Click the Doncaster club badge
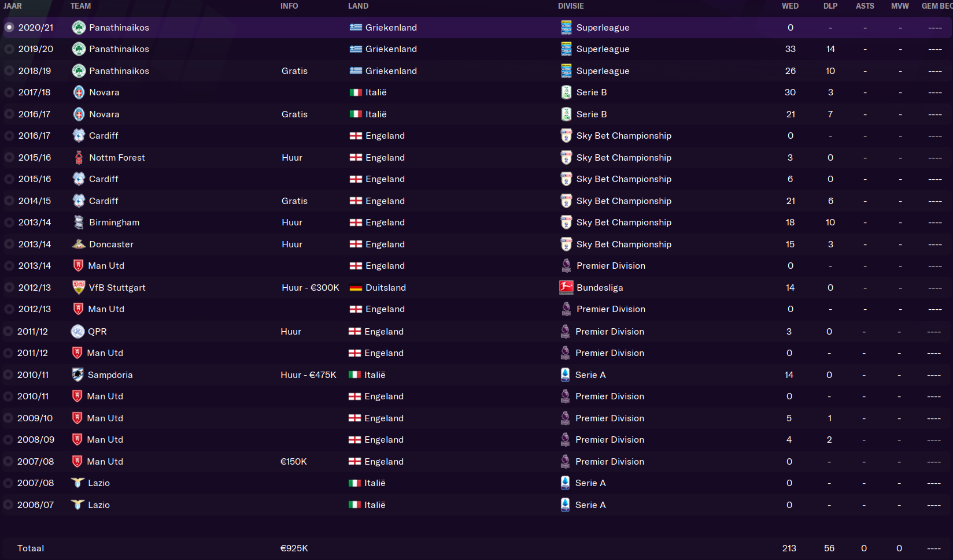 (79, 244)
